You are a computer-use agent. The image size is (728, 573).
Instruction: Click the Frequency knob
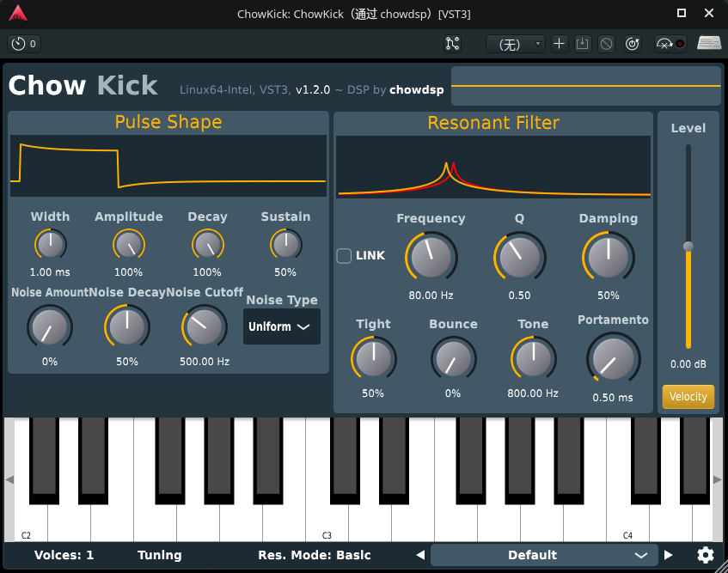(x=431, y=258)
